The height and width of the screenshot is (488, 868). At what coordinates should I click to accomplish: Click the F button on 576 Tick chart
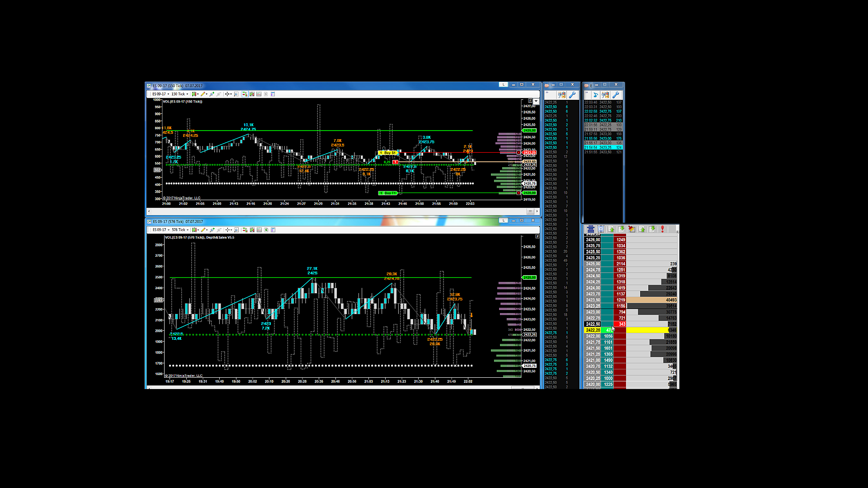click(537, 236)
